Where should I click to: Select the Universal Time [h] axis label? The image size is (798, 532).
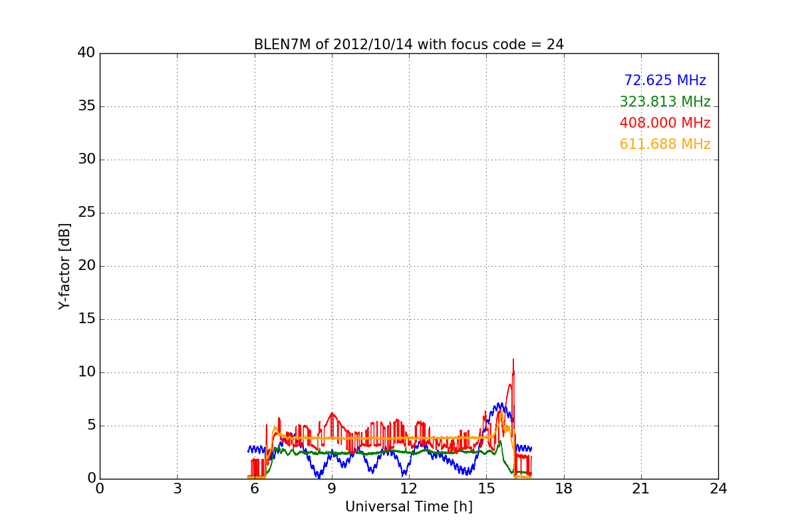click(408, 507)
